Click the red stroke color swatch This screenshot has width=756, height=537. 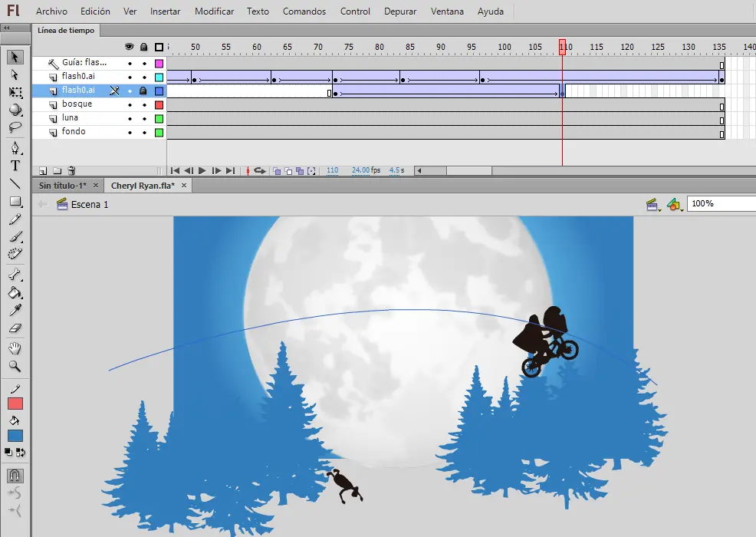[15, 404]
